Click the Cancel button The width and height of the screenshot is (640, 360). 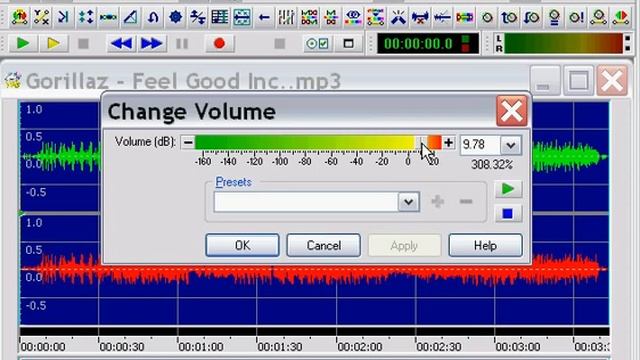click(324, 245)
